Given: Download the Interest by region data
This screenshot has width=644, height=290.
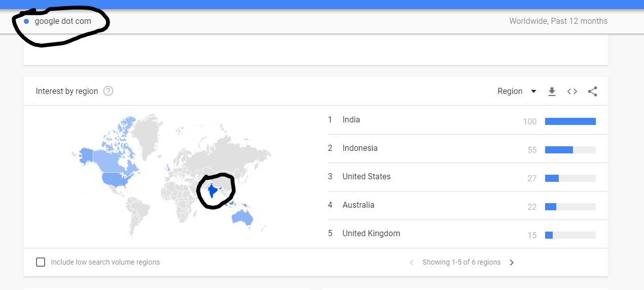Looking at the screenshot, I should coord(552,91).
